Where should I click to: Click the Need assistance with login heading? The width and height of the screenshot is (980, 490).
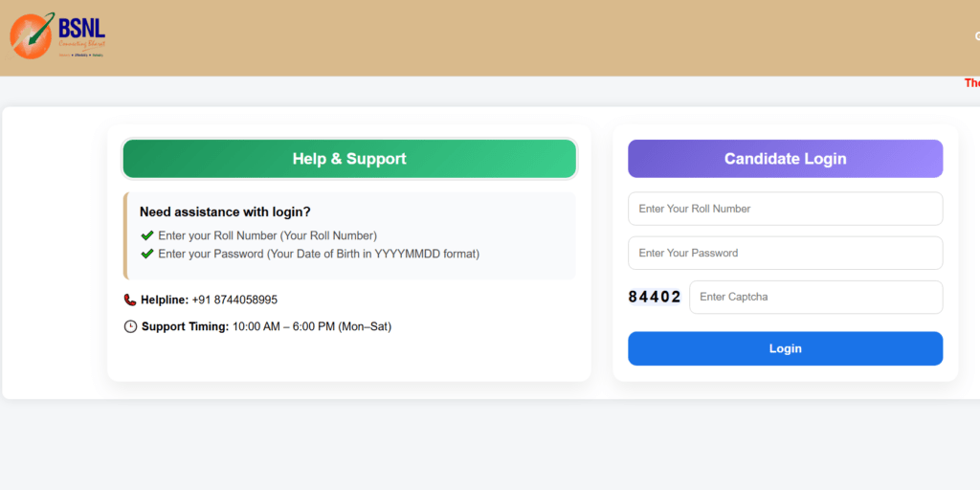tap(225, 212)
